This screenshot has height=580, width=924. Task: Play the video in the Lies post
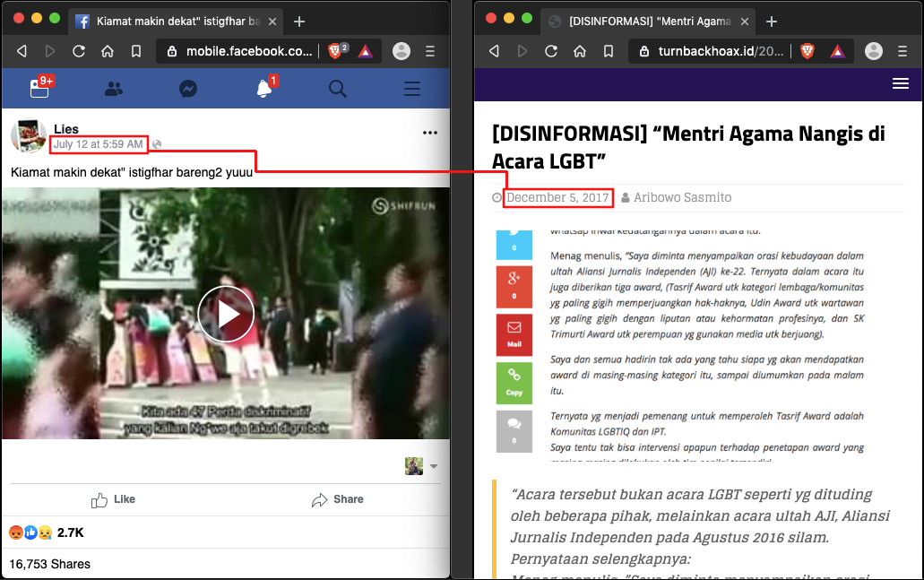226,314
